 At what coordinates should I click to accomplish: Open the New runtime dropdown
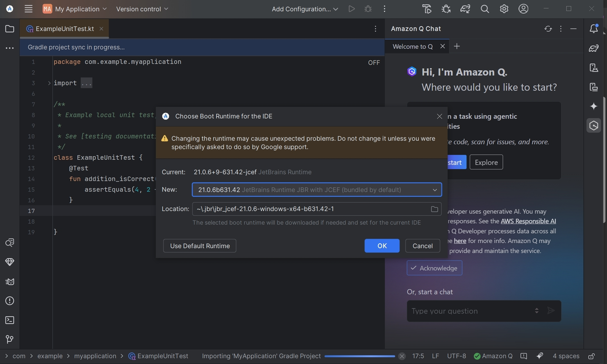[317, 190]
